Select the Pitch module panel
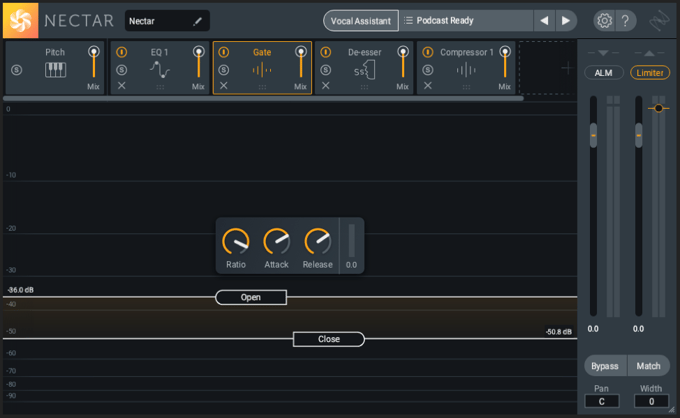 tap(55, 68)
